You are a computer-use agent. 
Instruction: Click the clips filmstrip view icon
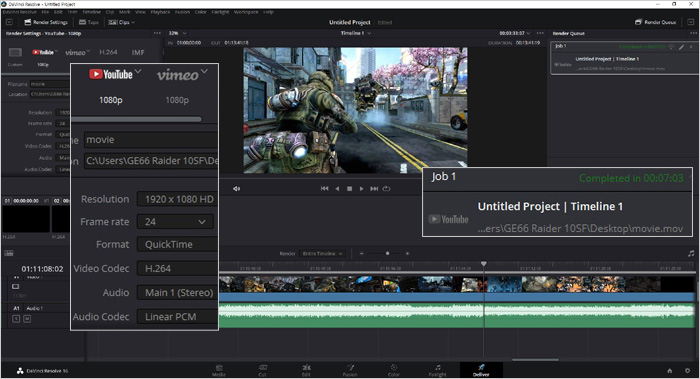pos(9,253)
